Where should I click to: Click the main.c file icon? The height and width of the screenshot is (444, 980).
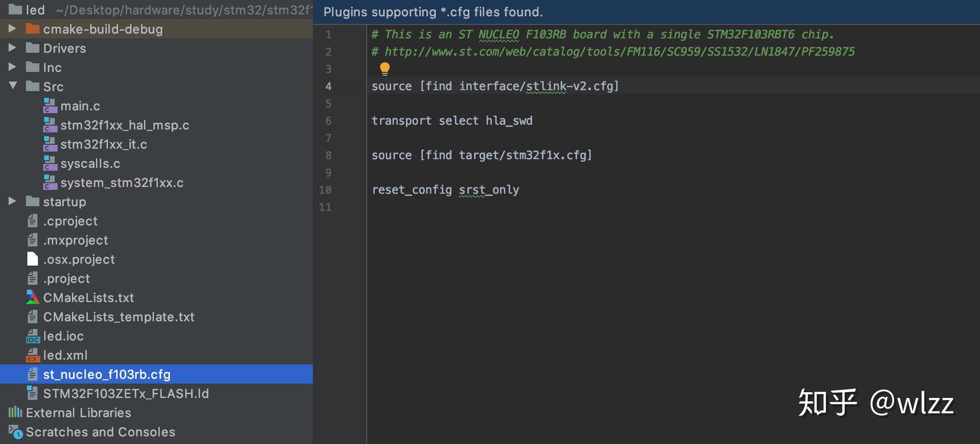[50, 105]
